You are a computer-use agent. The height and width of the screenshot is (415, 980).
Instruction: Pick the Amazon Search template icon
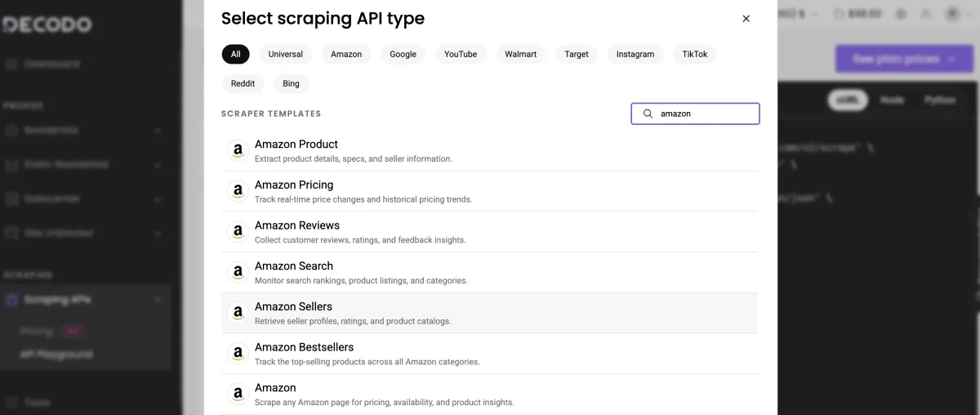(238, 272)
